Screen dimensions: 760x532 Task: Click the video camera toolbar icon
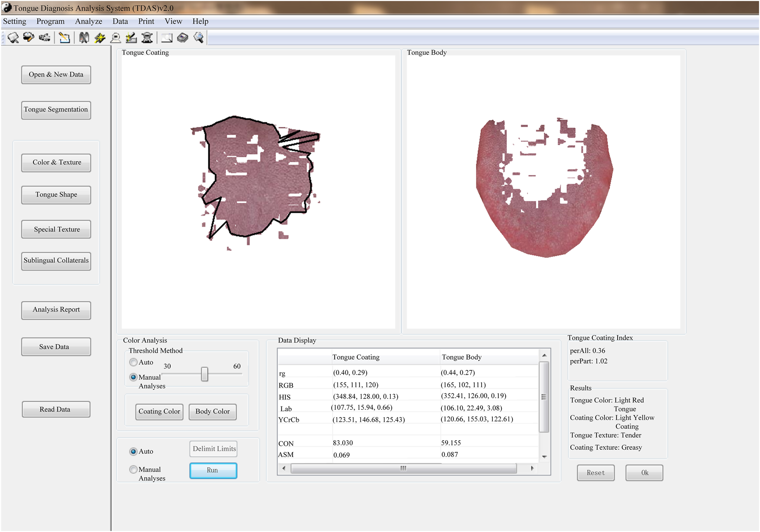44,38
